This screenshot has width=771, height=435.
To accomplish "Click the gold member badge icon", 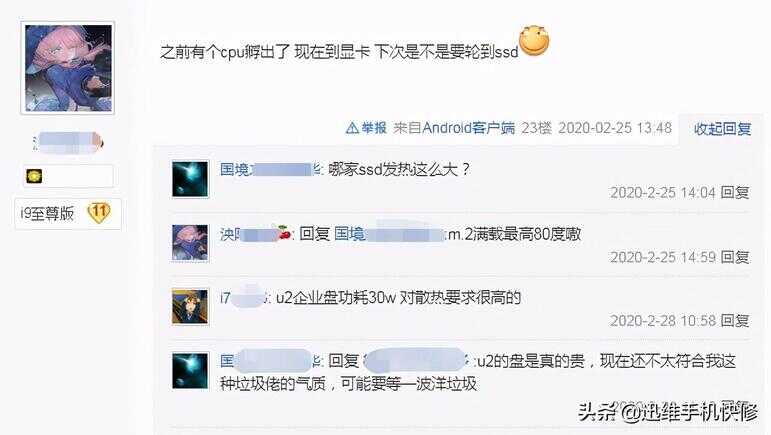I will (x=34, y=176).
